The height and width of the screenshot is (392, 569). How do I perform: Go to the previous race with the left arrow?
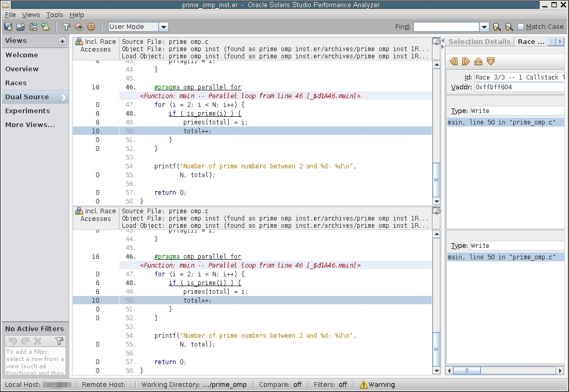454,61
